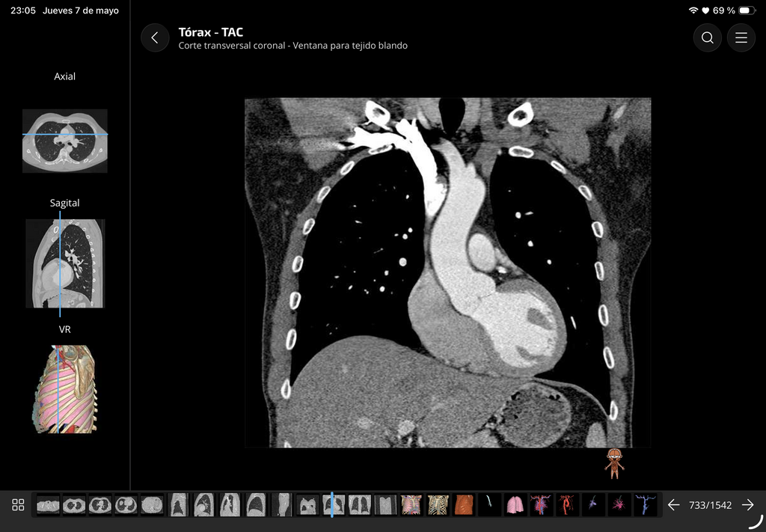Open the grid view of all images
The height and width of the screenshot is (532, 766).
point(18,504)
